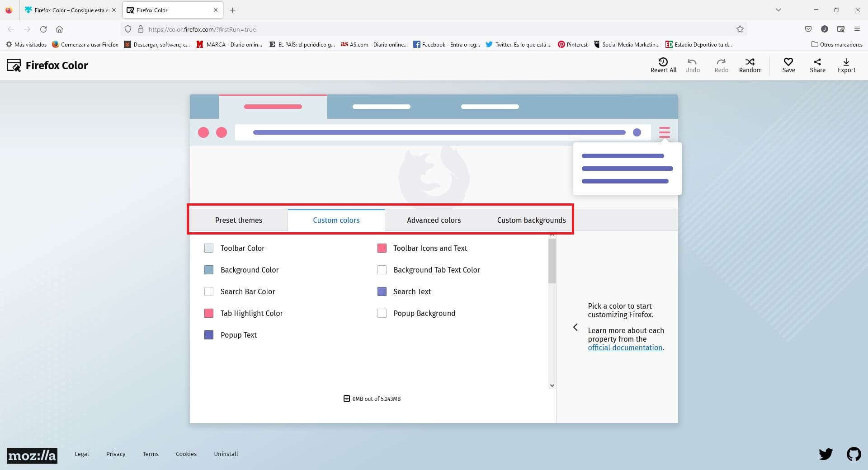The height and width of the screenshot is (470, 868).
Task: Click the Mozilla logo
Action: pyautogui.click(x=32, y=455)
